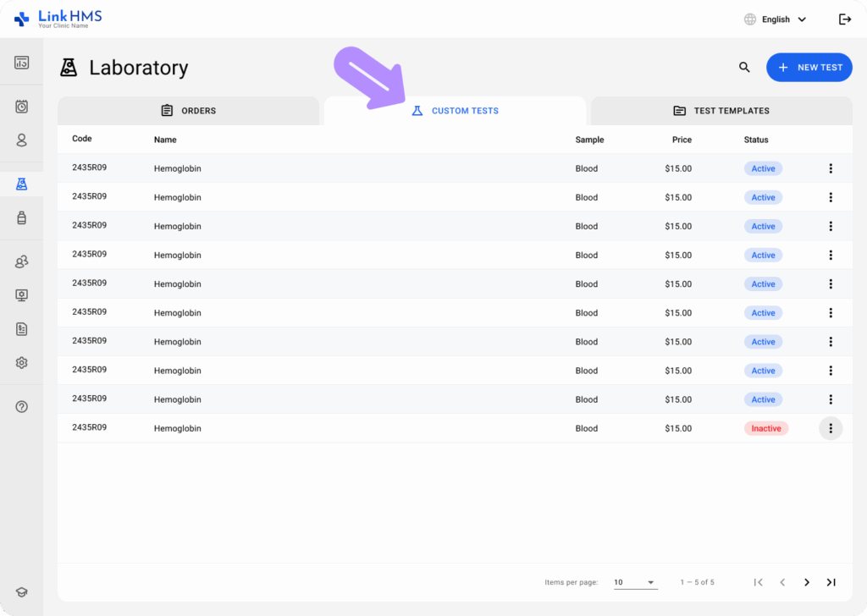Open Pharmacy via the medicine bottle sidebar icon

coord(21,217)
